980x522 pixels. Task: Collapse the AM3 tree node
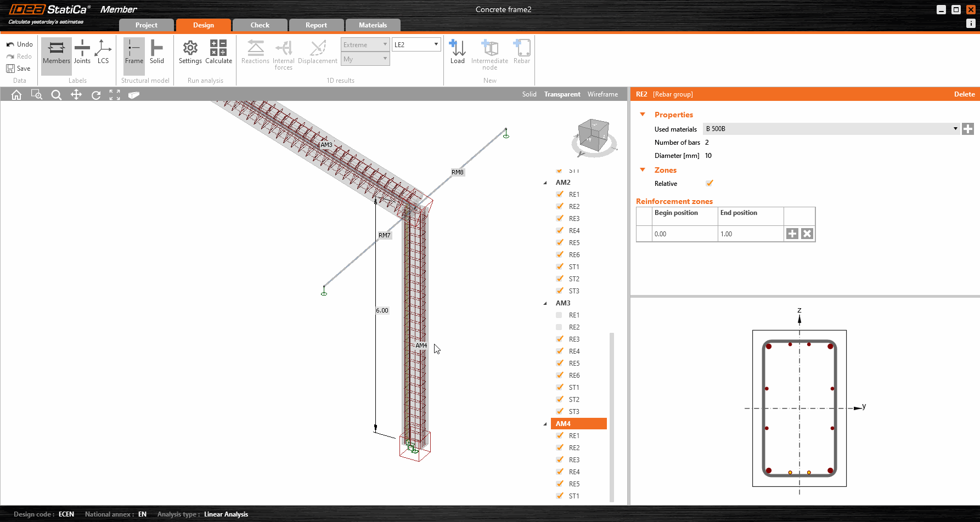[545, 303]
